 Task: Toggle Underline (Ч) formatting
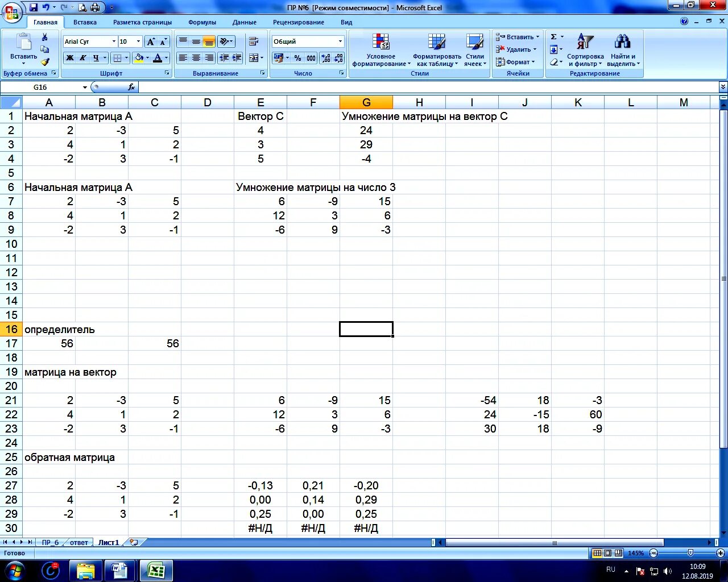point(96,58)
